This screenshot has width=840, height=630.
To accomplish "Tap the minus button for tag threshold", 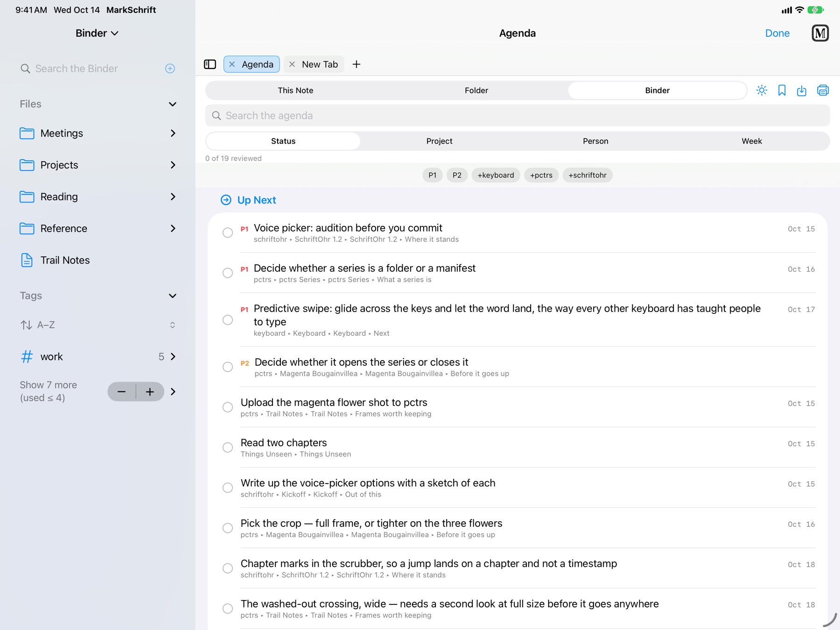I will (x=122, y=392).
